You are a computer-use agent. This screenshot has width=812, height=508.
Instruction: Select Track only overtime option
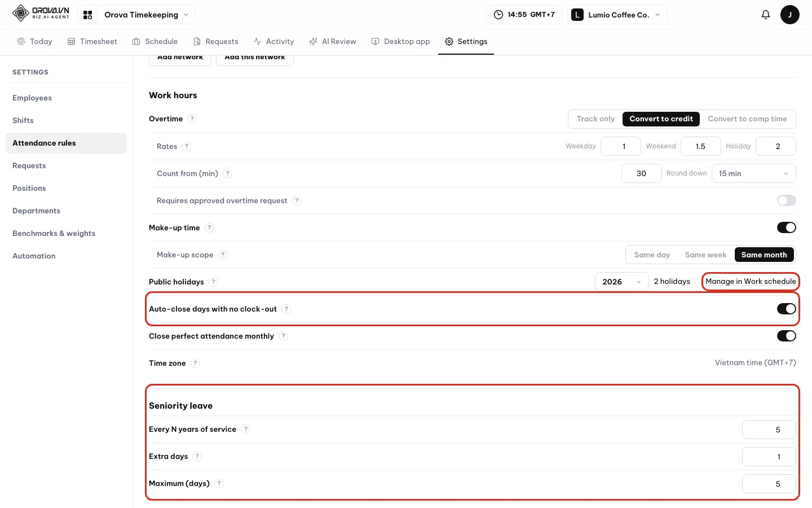tap(595, 119)
